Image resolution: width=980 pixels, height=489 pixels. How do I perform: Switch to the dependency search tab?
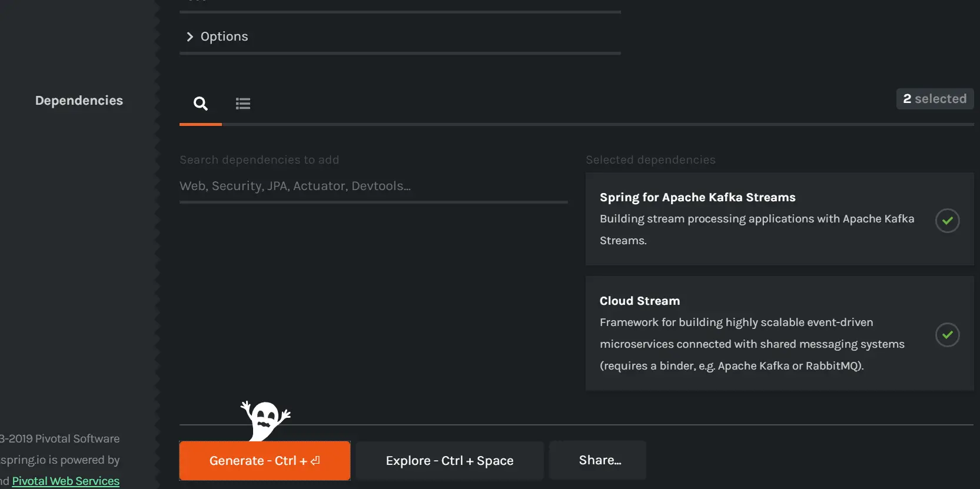[201, 104]
